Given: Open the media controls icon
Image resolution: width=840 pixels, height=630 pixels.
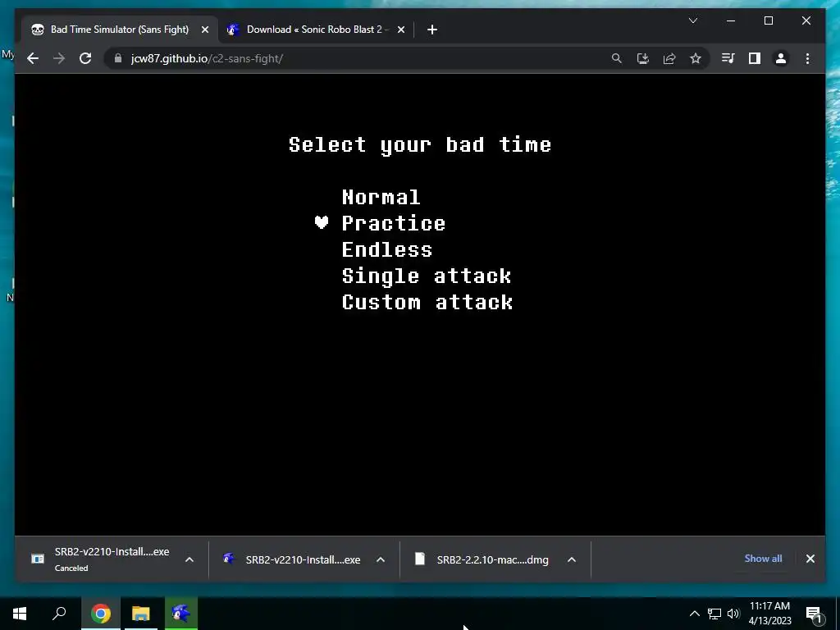Looking at the screenshot, I should (728, 58).
